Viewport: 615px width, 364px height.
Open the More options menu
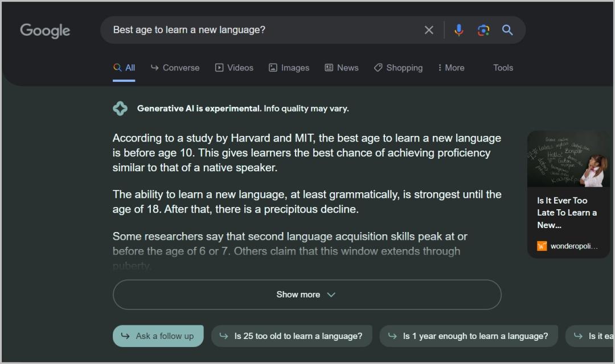(x=451, y=68)
